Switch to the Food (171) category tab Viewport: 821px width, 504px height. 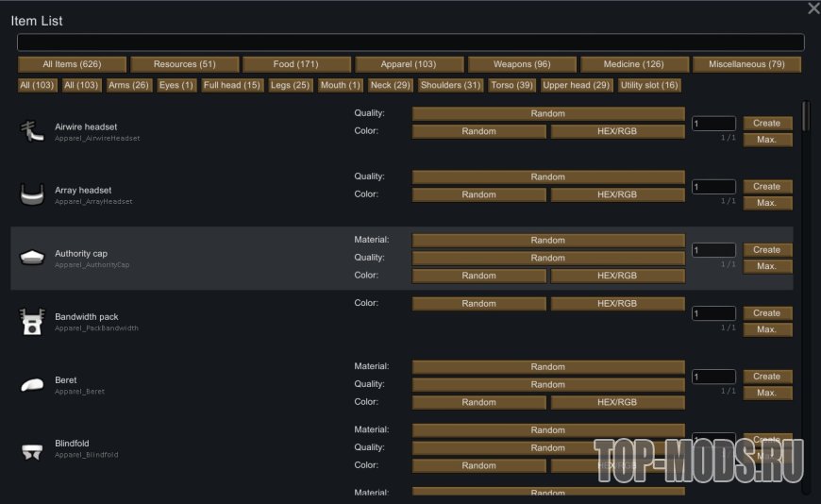(296, 64)
